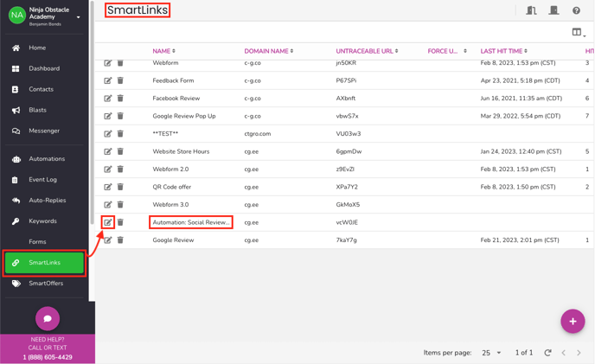
Task: Sort by Last Hit Time column
Action: click(503, 51)
